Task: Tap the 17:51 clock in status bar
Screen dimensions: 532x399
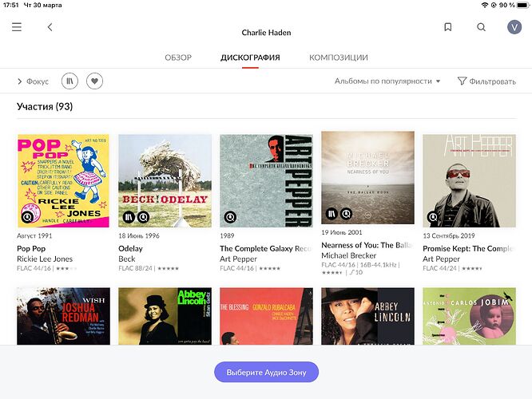Action: click(11, 5)
